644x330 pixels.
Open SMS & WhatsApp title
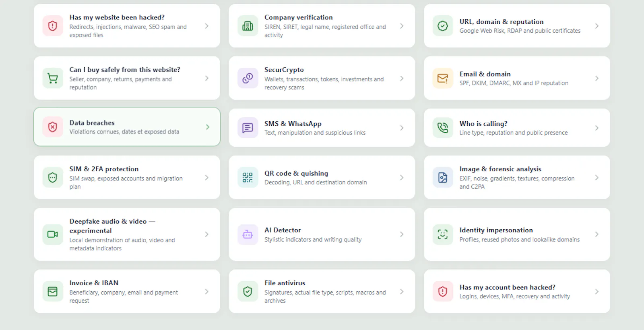tap(293, 124)
